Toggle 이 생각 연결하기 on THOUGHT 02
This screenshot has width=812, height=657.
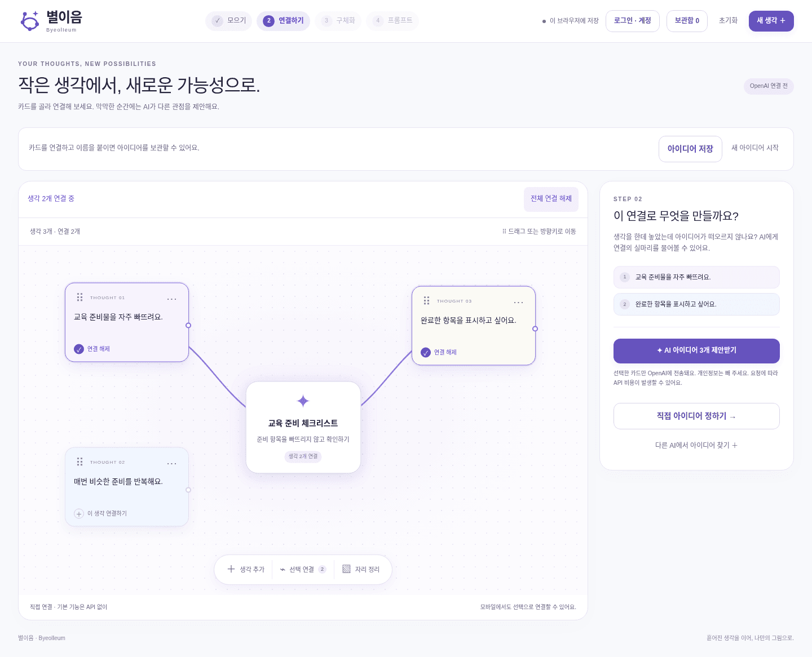coord(100,513)
